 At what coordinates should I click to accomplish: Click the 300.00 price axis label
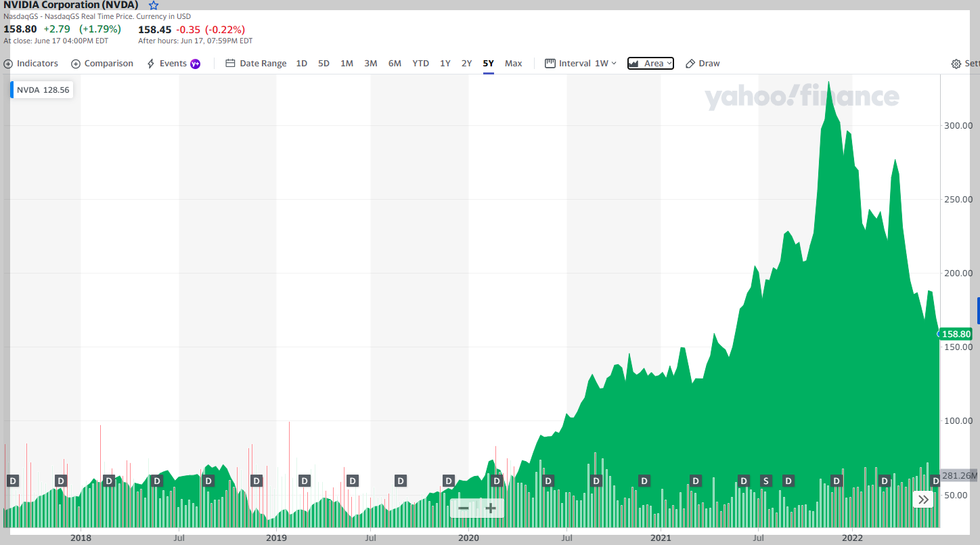[x=958, y=125]
